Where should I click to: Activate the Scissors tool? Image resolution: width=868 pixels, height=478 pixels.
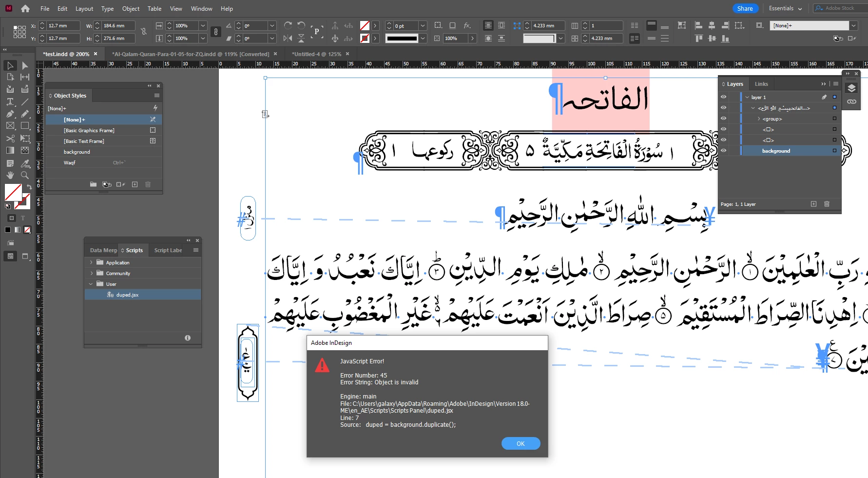tap(10, 139)
